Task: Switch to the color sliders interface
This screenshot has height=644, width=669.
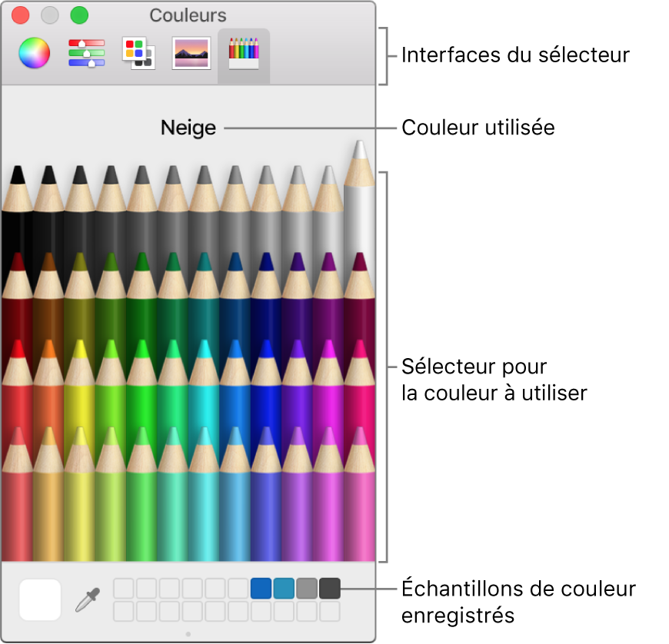Action: coord(86,54)
